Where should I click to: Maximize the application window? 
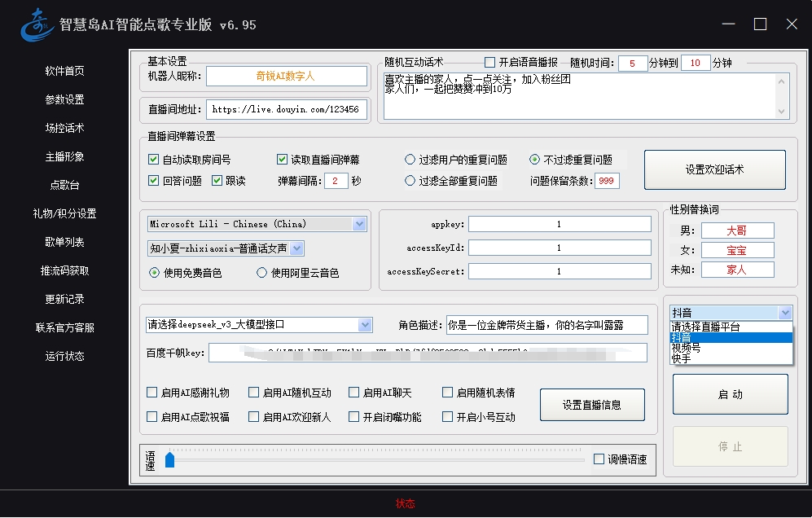760,24
